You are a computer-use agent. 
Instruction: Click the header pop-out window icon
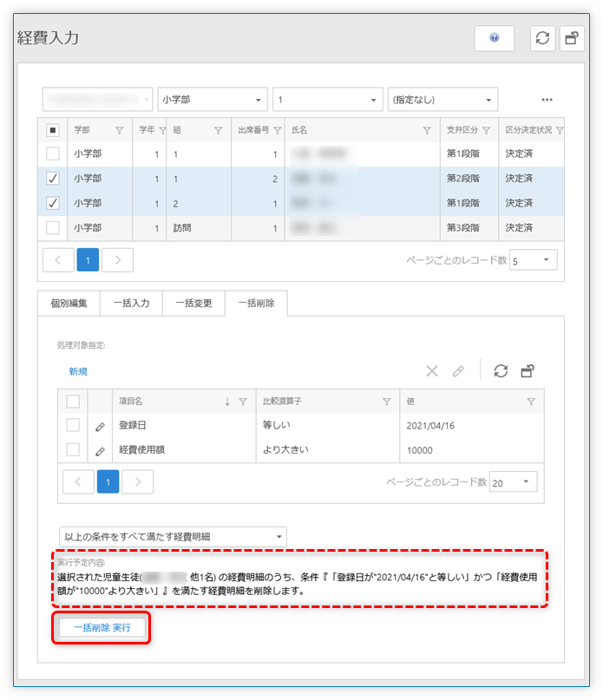[x=572, y=38]
